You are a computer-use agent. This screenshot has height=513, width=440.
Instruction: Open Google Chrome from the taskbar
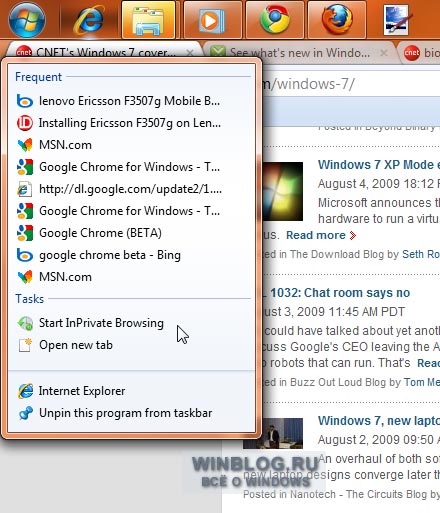pos(275,20)
